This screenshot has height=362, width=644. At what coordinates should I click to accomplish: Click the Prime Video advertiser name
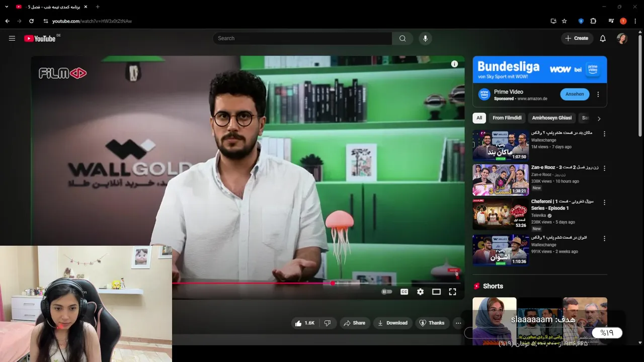point(509,92)
